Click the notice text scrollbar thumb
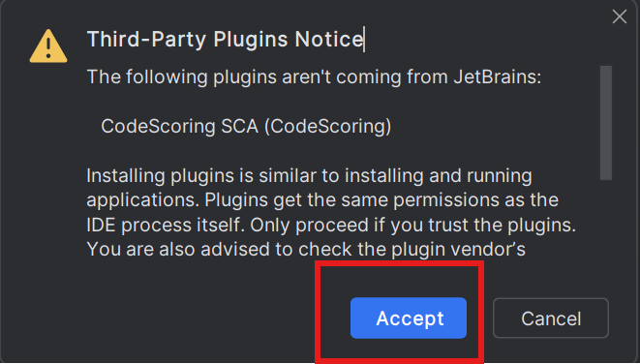Viewport: 640px width, 364px height. click(x=606, y=122)
